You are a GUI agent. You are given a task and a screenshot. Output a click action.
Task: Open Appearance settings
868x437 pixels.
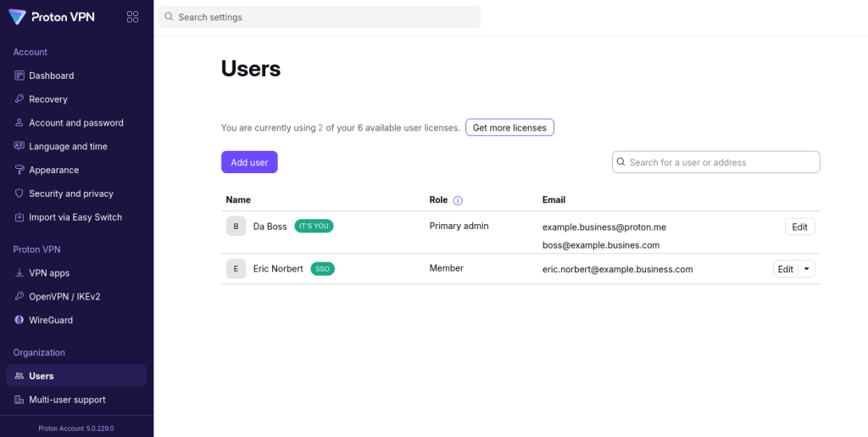(76, 170)
